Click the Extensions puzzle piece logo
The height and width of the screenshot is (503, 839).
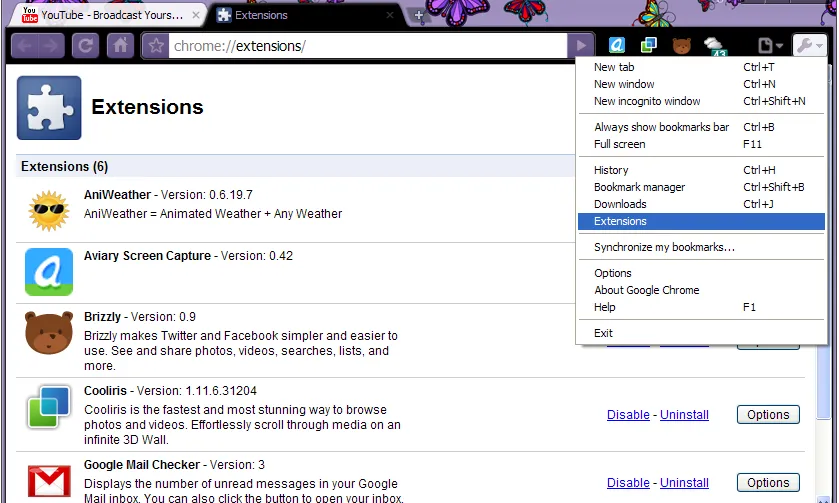click(49, 108)
